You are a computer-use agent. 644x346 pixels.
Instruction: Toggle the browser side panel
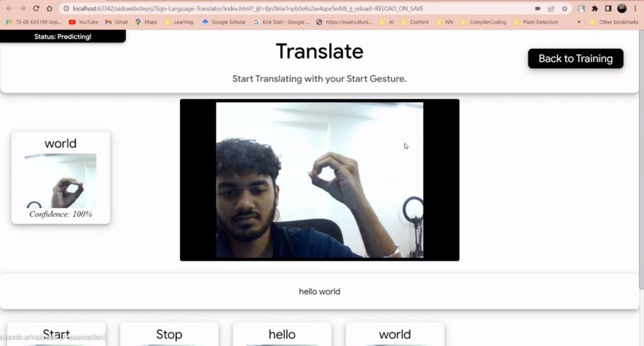point(608,8)
